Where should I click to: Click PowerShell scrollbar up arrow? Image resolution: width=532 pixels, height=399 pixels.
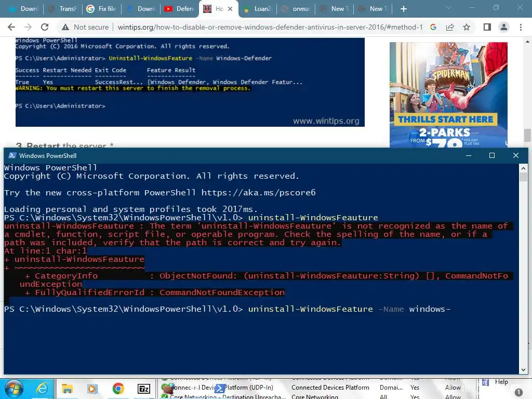(523, 168)
